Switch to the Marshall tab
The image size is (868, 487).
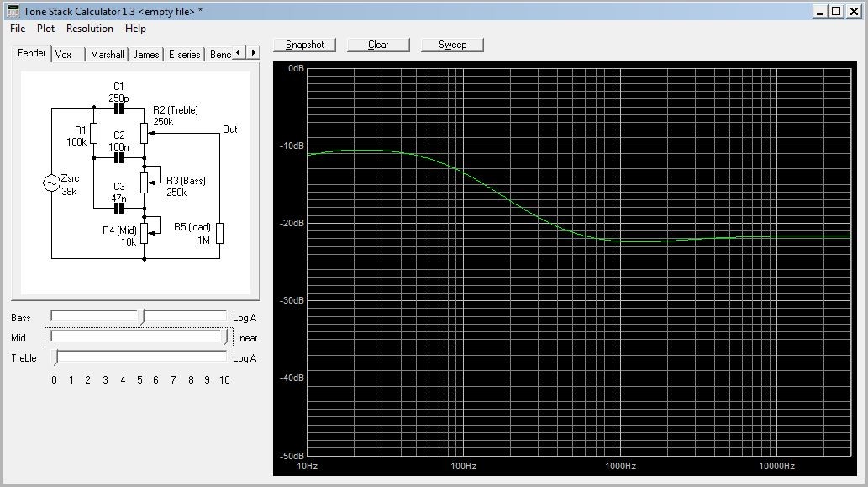(x=108, y=55)
